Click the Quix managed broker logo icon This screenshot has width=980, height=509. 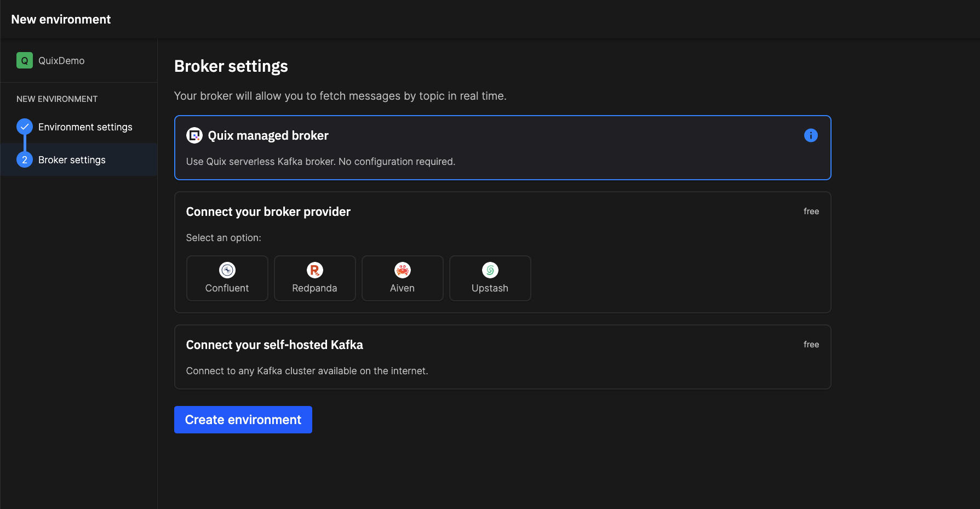coord(194,135)
